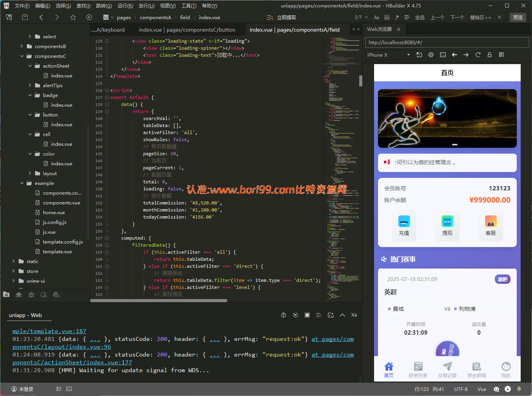Image resolution: width=532 pixels, height=396 pixels.
Task: Click the new file icon in main toolbar
Action: click(x=9, y=17)
